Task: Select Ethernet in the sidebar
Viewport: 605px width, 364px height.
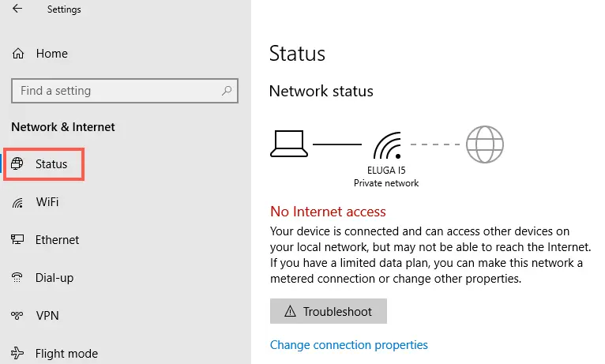Action: pos(57,240)
